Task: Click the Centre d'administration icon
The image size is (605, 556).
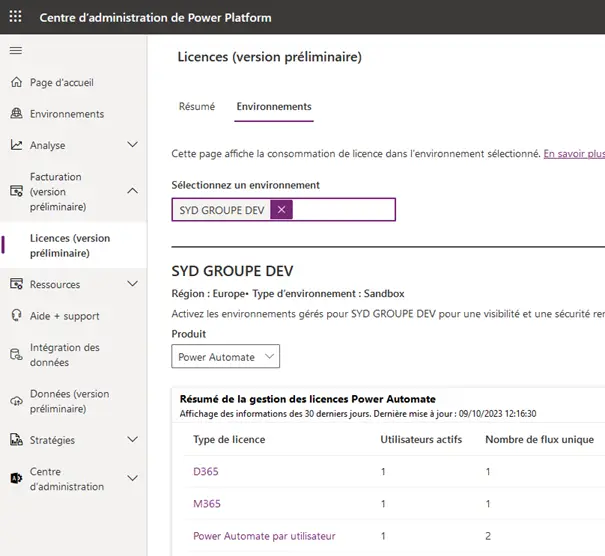Action: (16, 478)
